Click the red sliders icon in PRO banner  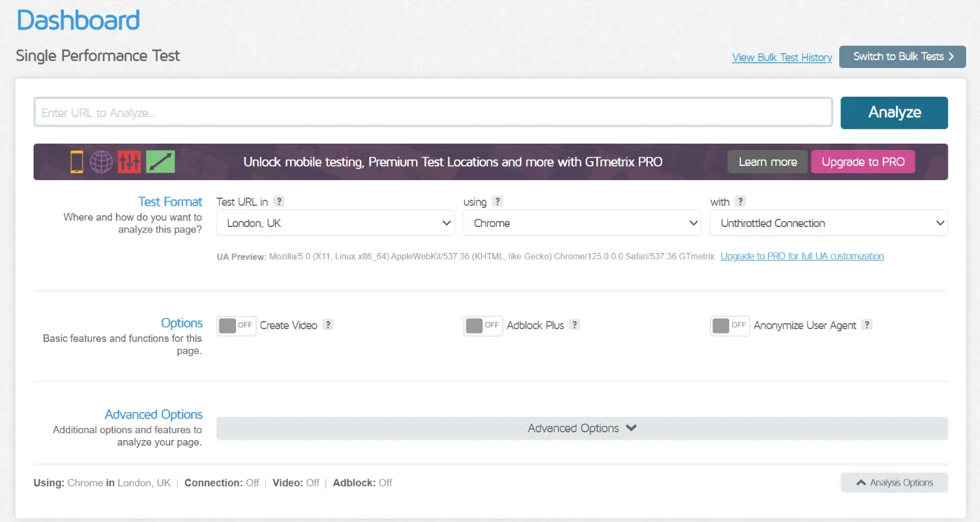pyautogui.click(x=130, y=162)
